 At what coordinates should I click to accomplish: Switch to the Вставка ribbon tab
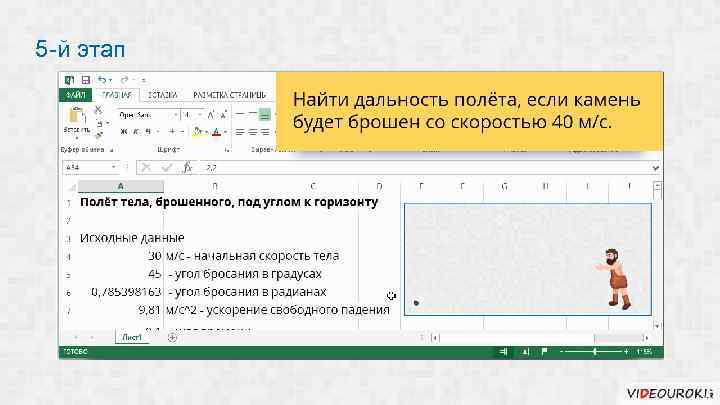pyautogui.click(x=163, y=95)
